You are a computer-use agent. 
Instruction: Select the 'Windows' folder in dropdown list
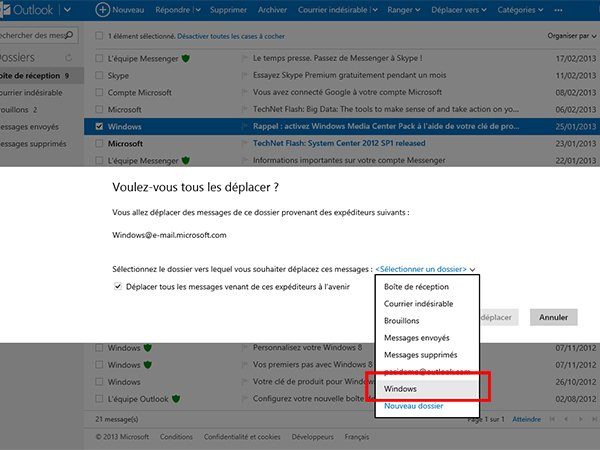click(x=427, y=389)
